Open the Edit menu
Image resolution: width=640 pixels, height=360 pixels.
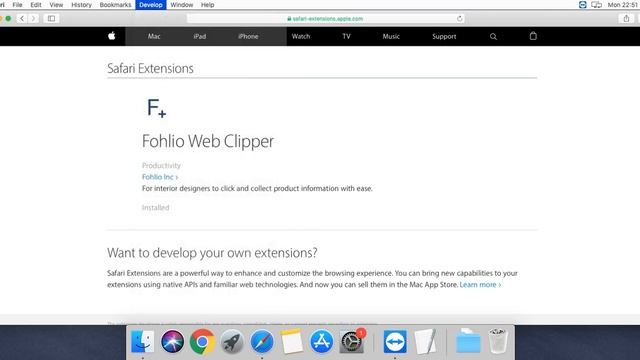click(36, 5)
